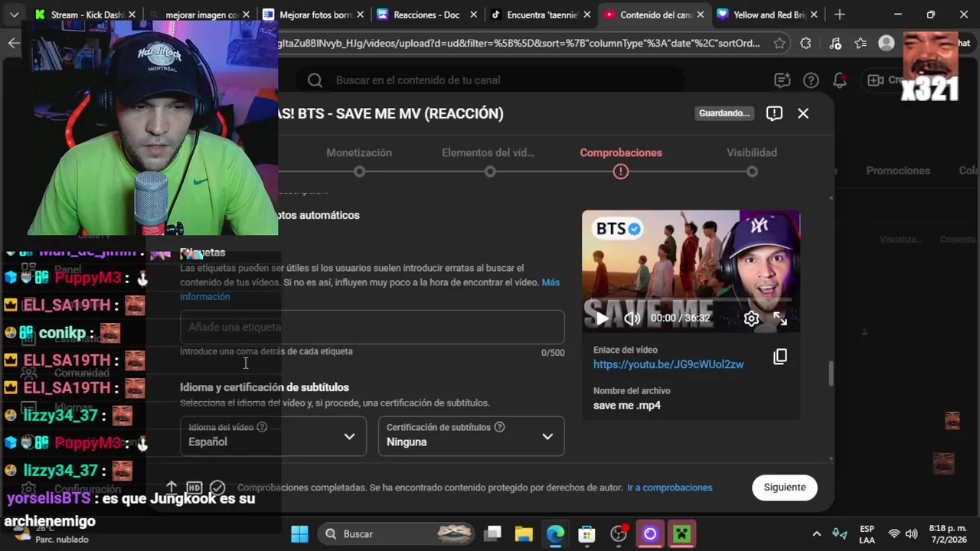The image size is (980, 551).
Task: Open Task View from the taskbar
Action: (x=493, y=533)
